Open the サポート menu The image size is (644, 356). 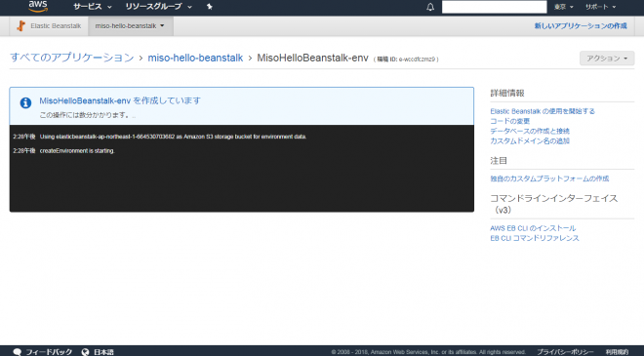(x=600, y=7)
